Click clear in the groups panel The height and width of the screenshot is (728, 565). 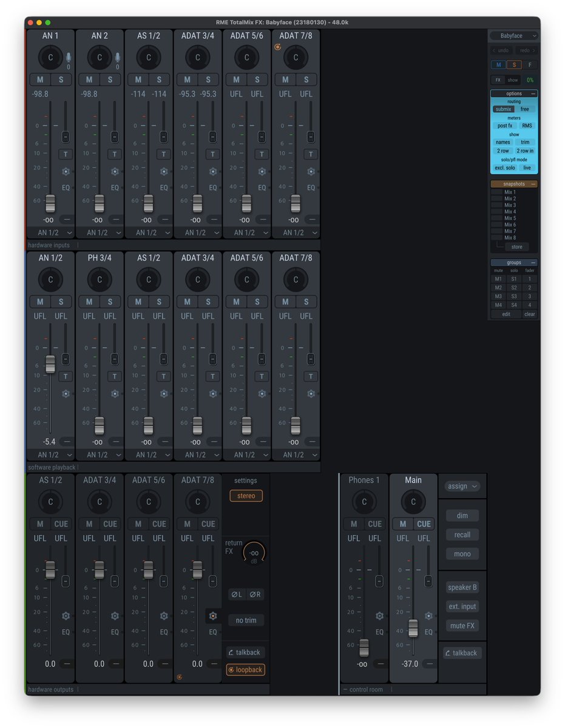(x=530, y=314)
